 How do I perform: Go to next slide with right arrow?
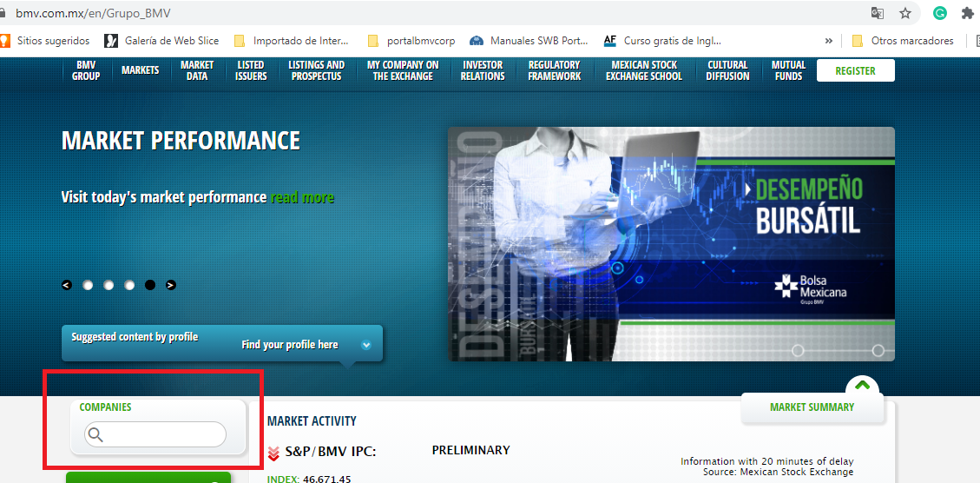pos(171,285)
